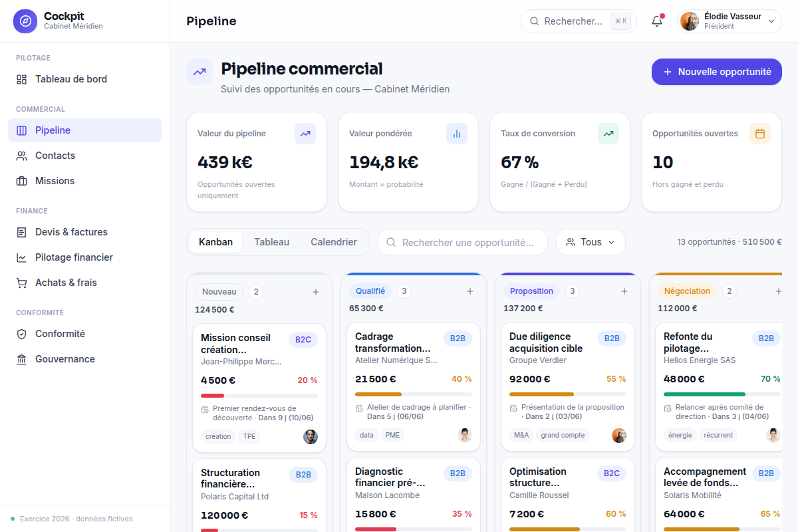Click the 439 k€ pipeline value
Screen dimensions: 798x532
pos(225,162)
